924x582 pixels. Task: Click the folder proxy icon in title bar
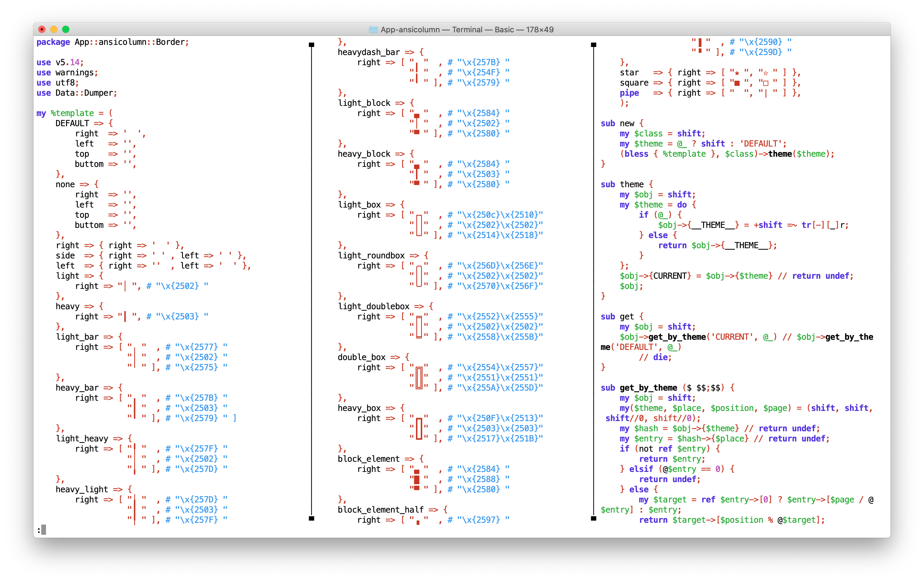tap(373, 30)
